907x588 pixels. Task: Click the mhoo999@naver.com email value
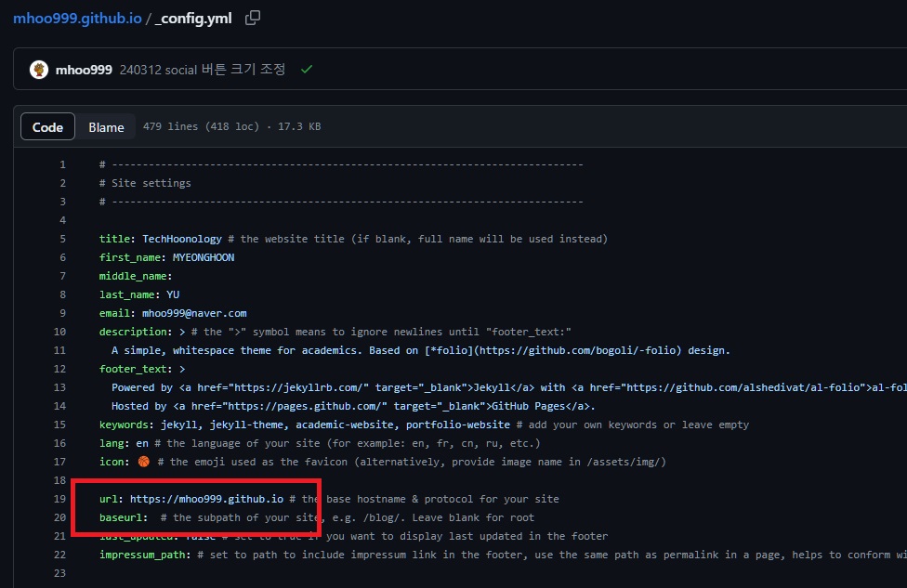point(194,313)
